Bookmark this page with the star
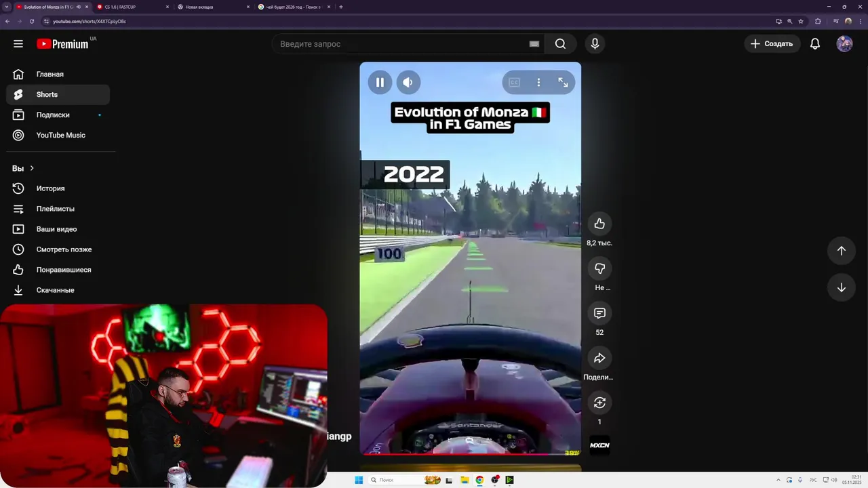Image resolution: width=868 pixels, height=488 pixels. pos(801,21)
